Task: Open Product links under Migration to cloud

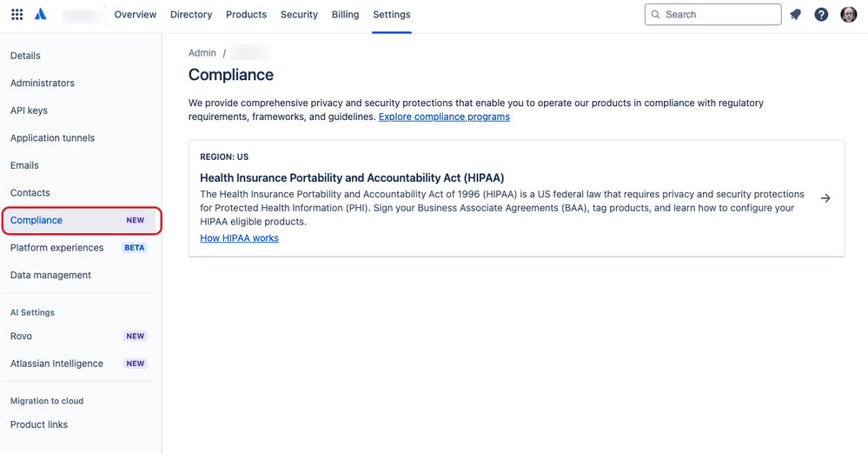Action: [x=39, y=424]
